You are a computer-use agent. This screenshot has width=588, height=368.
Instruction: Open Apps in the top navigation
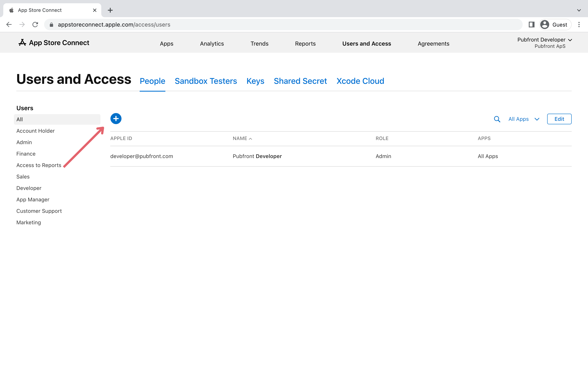click(x=166, y=44)
